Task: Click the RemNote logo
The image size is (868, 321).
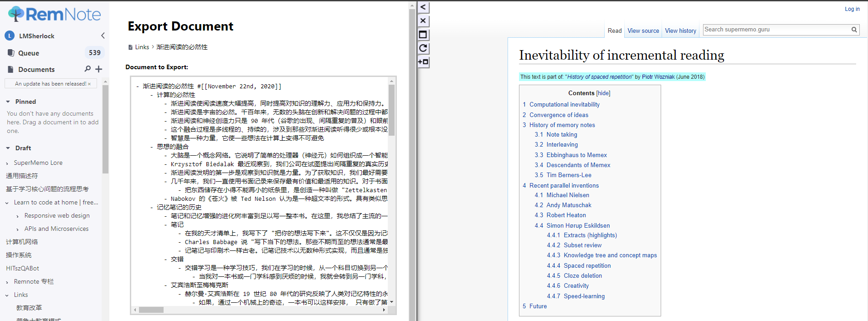Action: (55, 14)
